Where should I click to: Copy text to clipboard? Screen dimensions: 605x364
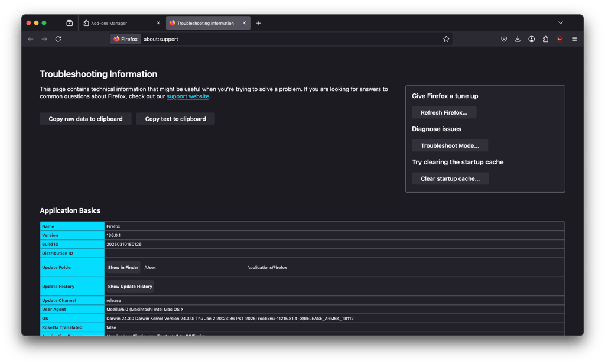pyautogui.click(x=175, y=119)
